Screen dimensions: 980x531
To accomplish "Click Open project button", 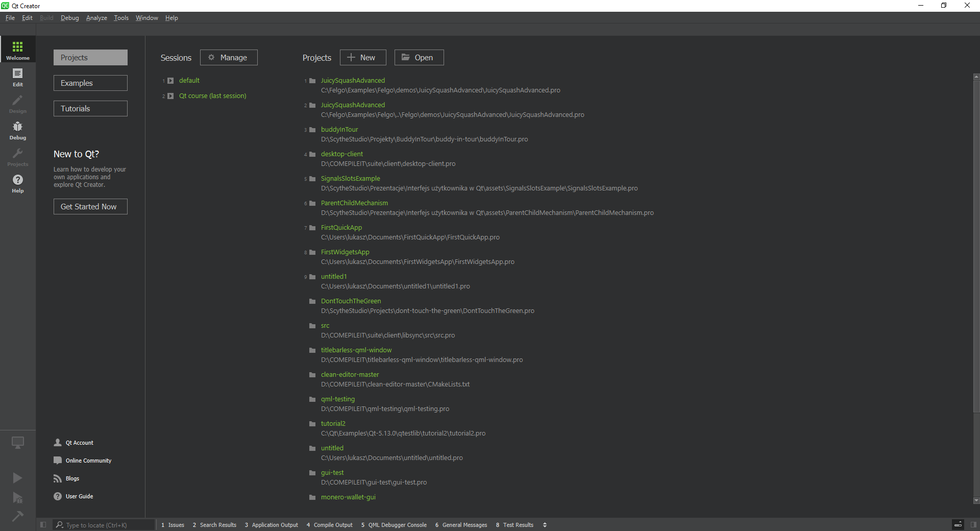I will (419, 58).
